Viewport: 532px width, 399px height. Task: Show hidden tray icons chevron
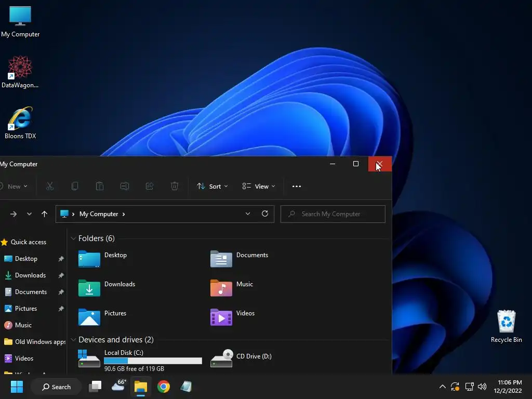pyautogui.click(x=443, y=387)
